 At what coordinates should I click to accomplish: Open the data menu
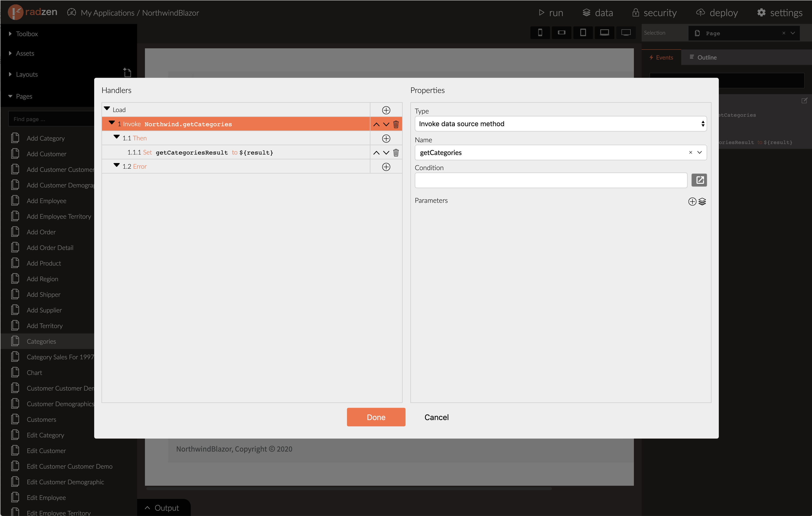598,12
